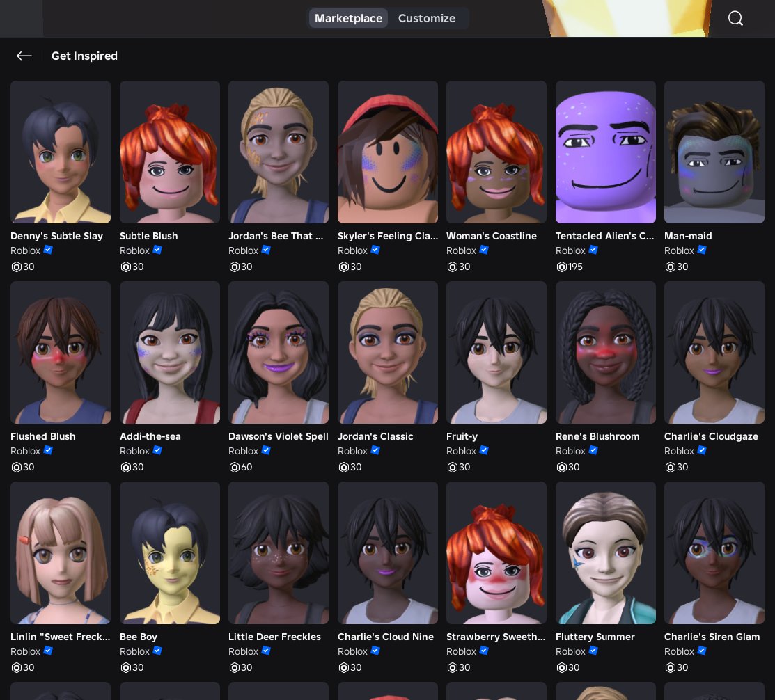
Task: Open the Tentacled Alien's purple head thumbnail
Action: 606,152
